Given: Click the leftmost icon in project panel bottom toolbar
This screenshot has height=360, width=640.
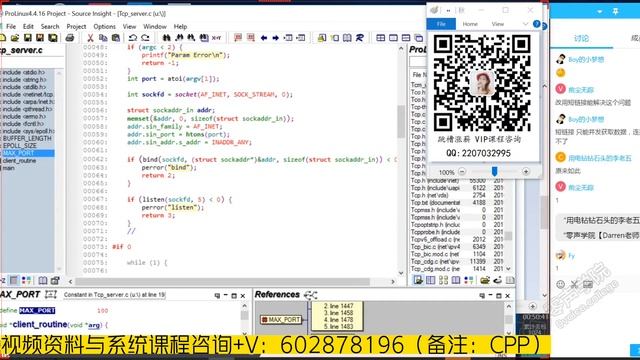Looking at the screenshot, I should click(418, 280).
